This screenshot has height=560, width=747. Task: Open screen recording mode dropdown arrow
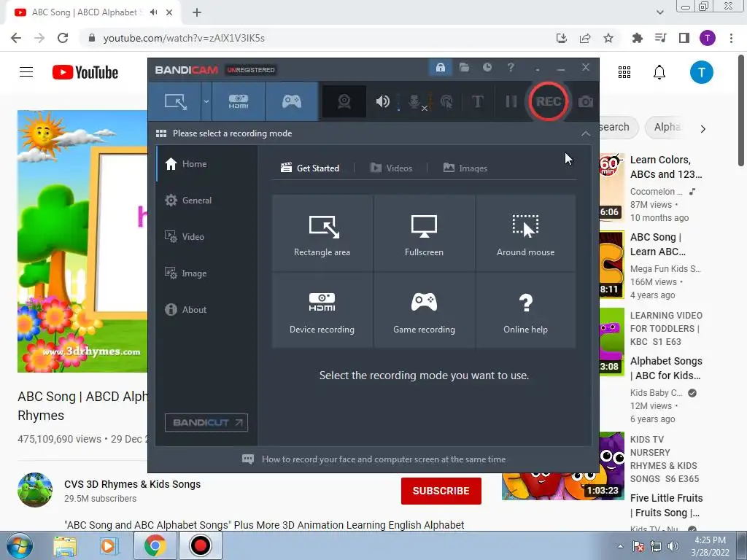click(x=206, y=101)
